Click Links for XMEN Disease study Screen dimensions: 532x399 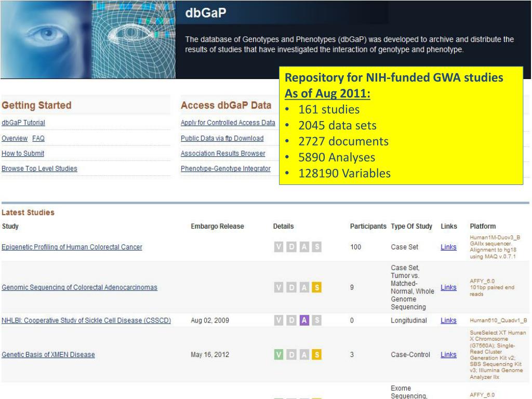click(x=448, y=354)
